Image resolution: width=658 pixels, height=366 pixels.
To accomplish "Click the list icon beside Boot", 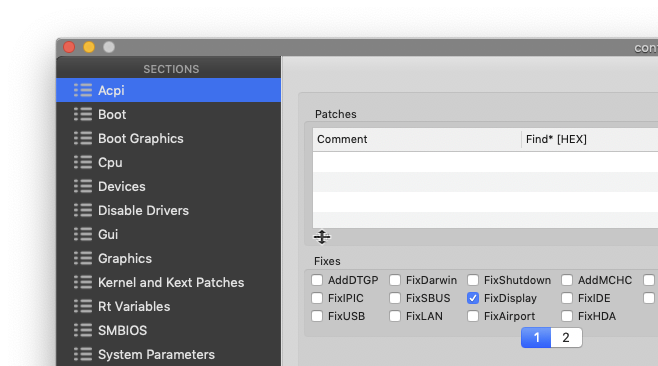I will (83, 114).
